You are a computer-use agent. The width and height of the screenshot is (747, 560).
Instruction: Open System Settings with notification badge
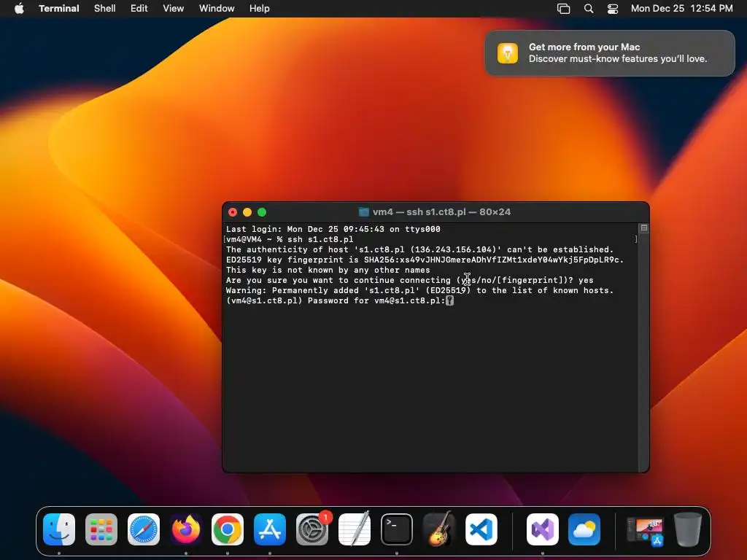312,529
